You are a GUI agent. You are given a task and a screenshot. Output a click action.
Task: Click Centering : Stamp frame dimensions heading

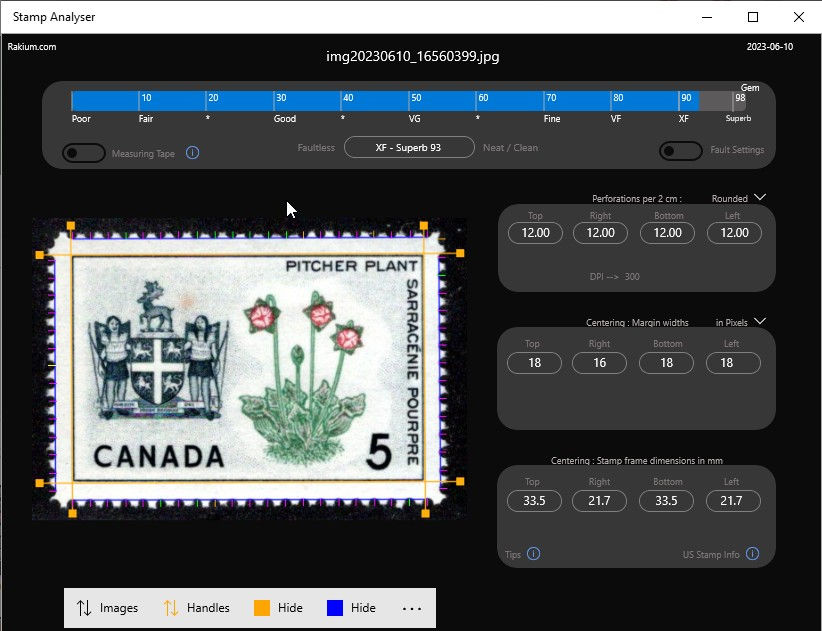click(636, 461)
